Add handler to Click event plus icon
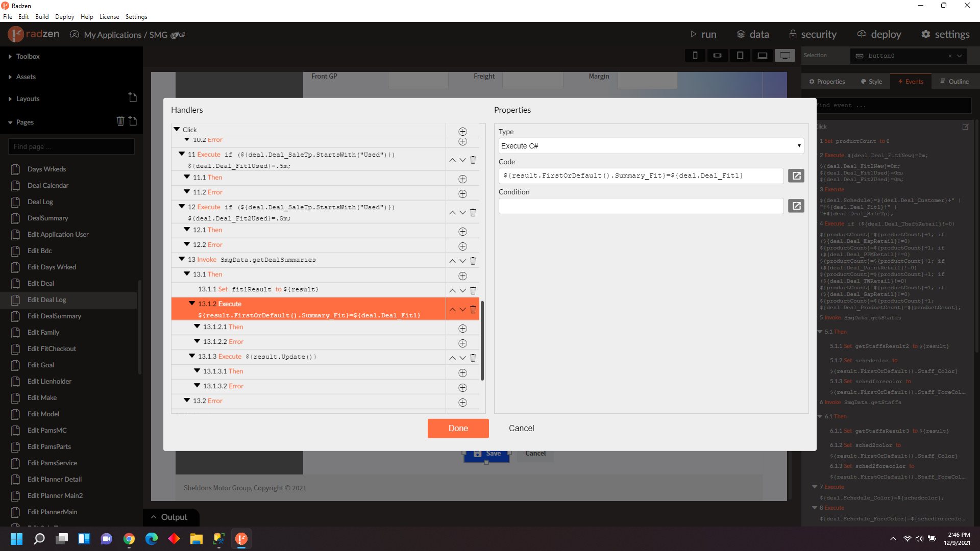The width and height of the screenshot is (980, 551). (x=462, y=132)
